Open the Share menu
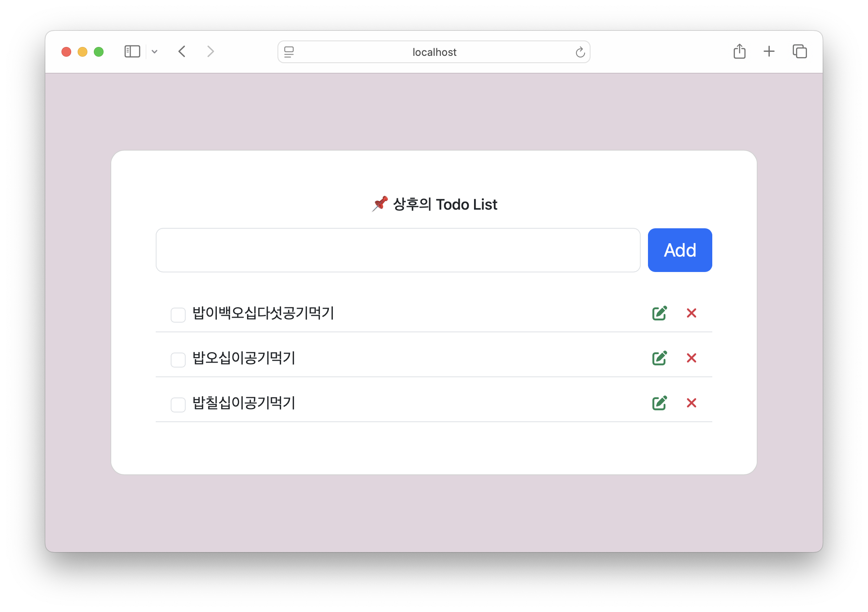868x612 pixels. point(739,51)
